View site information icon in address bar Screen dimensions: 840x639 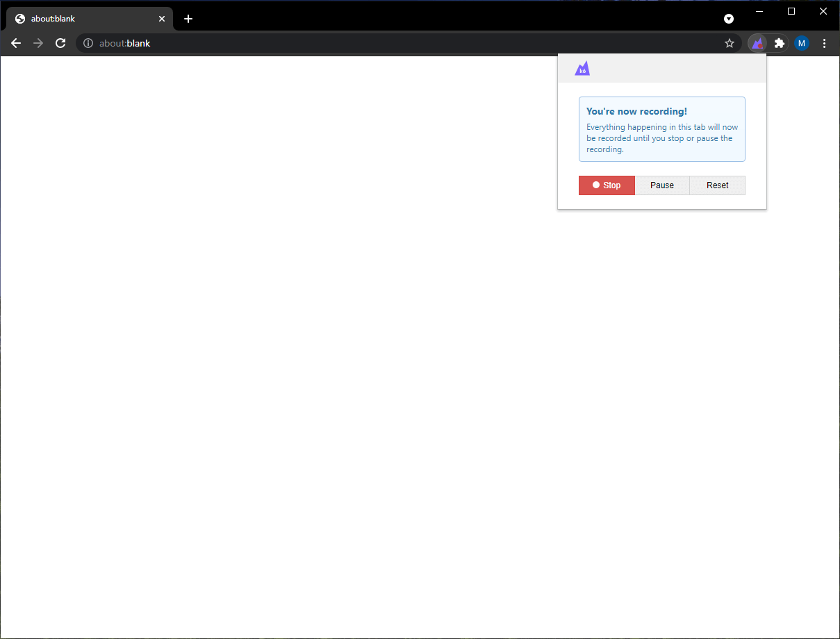88,43
